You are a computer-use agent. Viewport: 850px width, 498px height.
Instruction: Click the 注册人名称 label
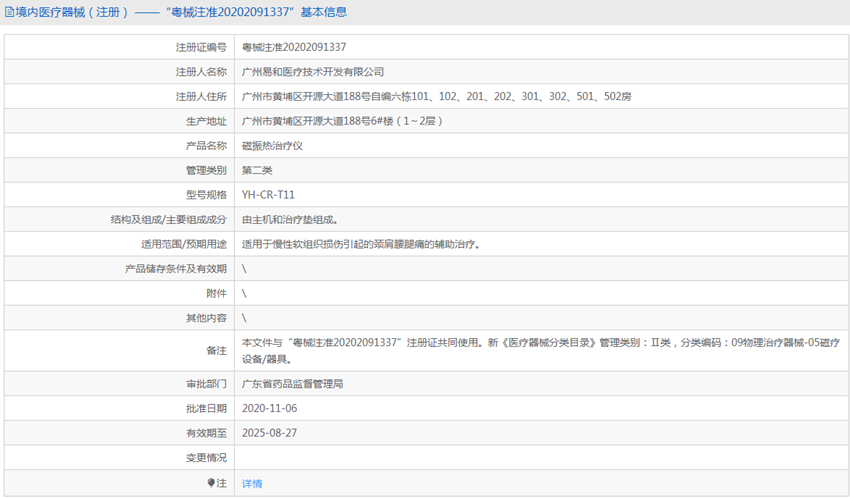click(x=201, y=72)
